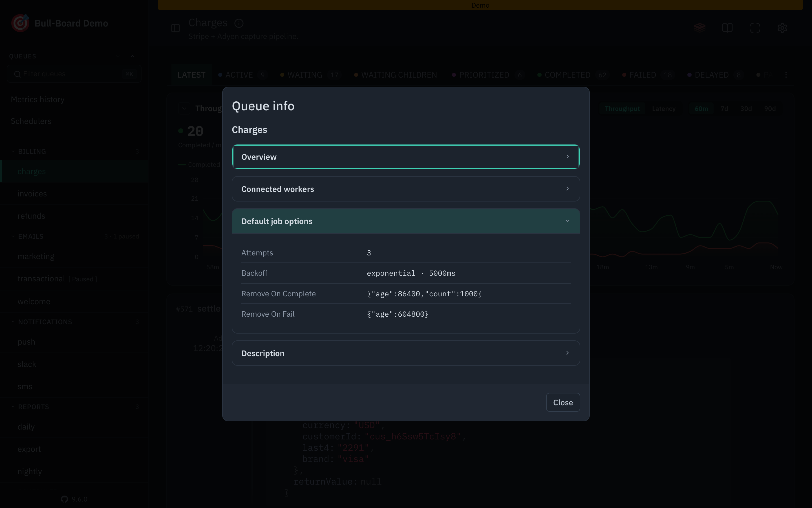Select the 30d time range
Viewport: 812px width, 508px height.
(746, 109)
